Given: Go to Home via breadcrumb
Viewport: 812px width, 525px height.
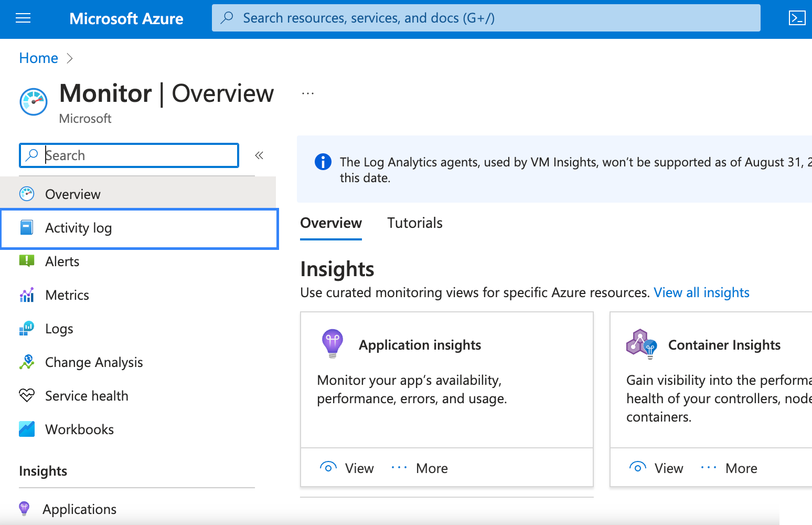Looking at the screenshot, I should coord(39,58).
